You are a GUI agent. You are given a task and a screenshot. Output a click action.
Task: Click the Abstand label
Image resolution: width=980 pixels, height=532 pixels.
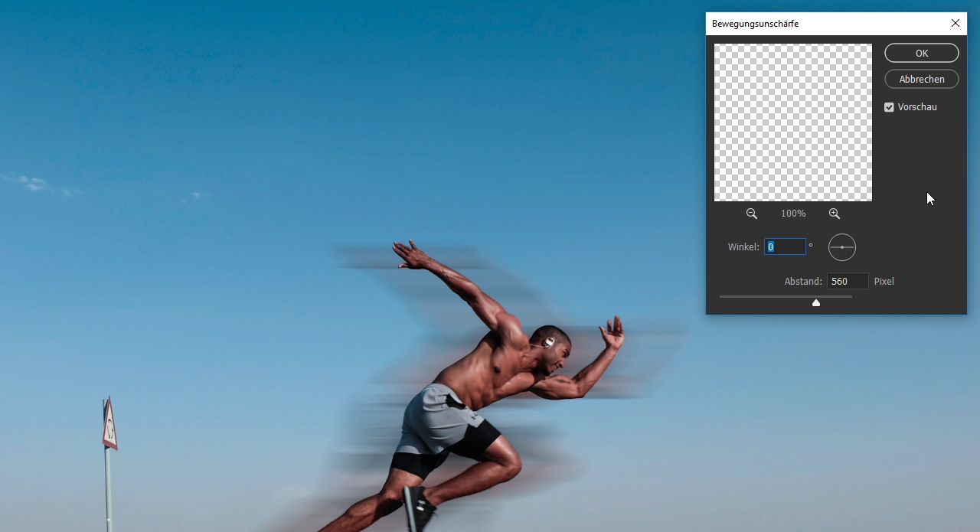(803, 282)
